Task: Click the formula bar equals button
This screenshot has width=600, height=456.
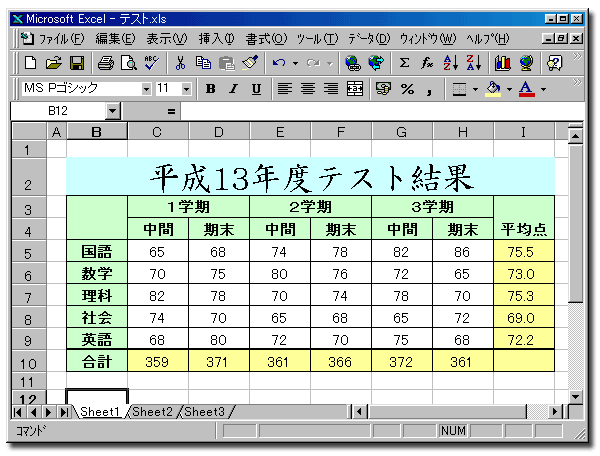Action: 171,111
